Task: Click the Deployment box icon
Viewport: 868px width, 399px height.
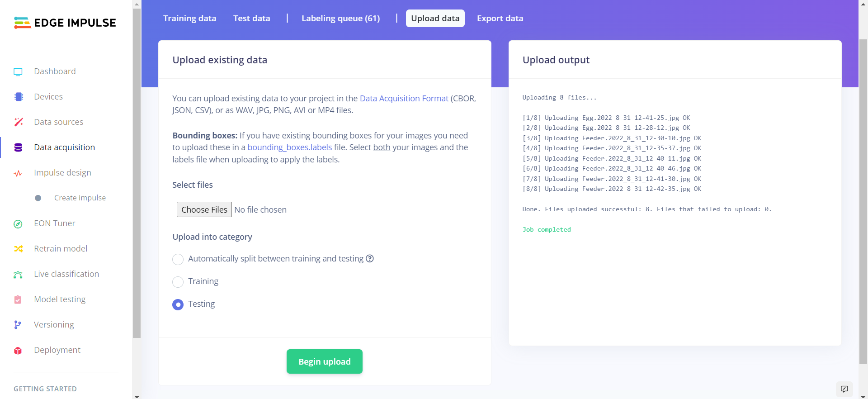Action: (18, 351)
